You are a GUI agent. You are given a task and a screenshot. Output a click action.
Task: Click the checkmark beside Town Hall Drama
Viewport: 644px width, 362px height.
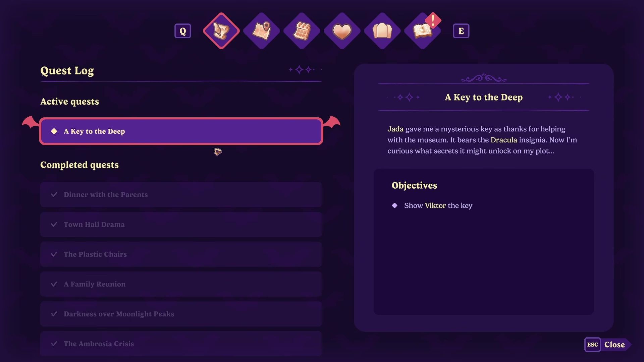54,224
